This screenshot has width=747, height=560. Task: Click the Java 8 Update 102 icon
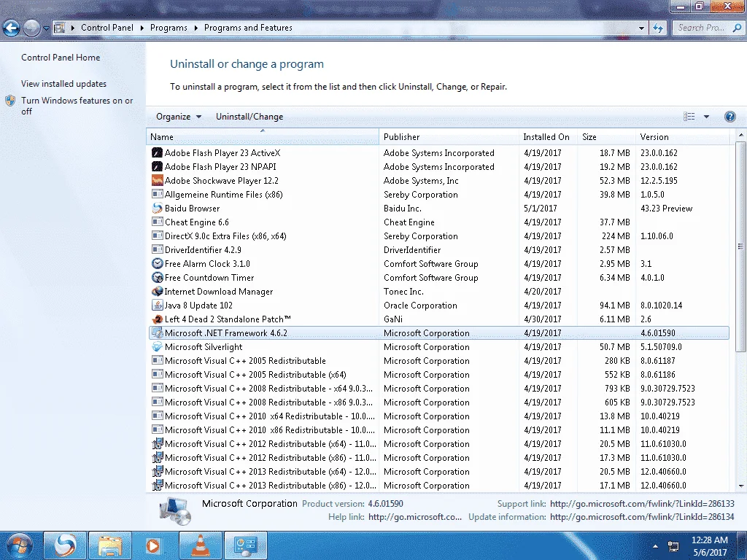point(158,305)
